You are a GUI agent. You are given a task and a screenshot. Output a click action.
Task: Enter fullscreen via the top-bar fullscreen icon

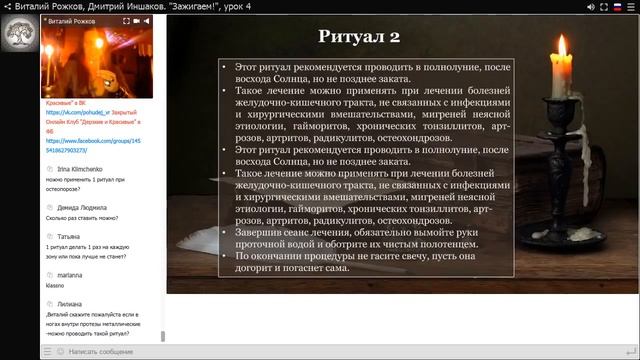coord(604,7)
